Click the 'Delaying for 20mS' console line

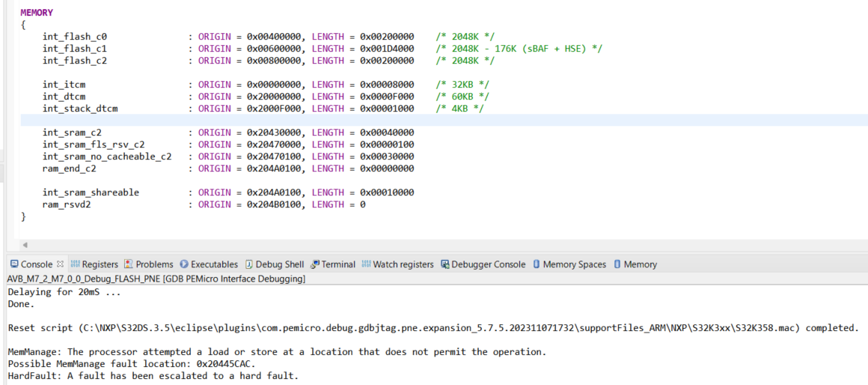tap(64, 292)
